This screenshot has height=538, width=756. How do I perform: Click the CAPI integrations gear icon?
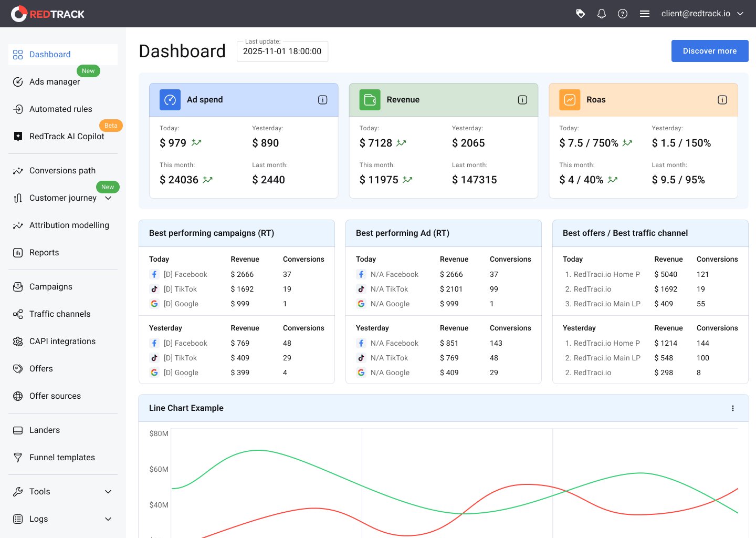coord(18,342)
